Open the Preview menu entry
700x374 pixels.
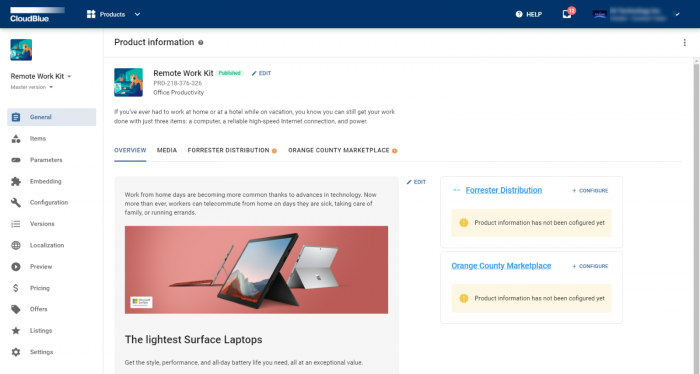[52, 266]
